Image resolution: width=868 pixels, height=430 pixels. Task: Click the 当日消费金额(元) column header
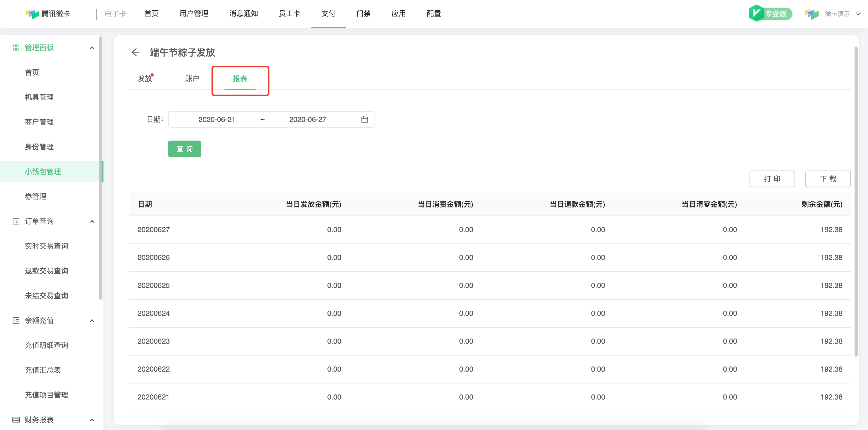pos(445,204)
